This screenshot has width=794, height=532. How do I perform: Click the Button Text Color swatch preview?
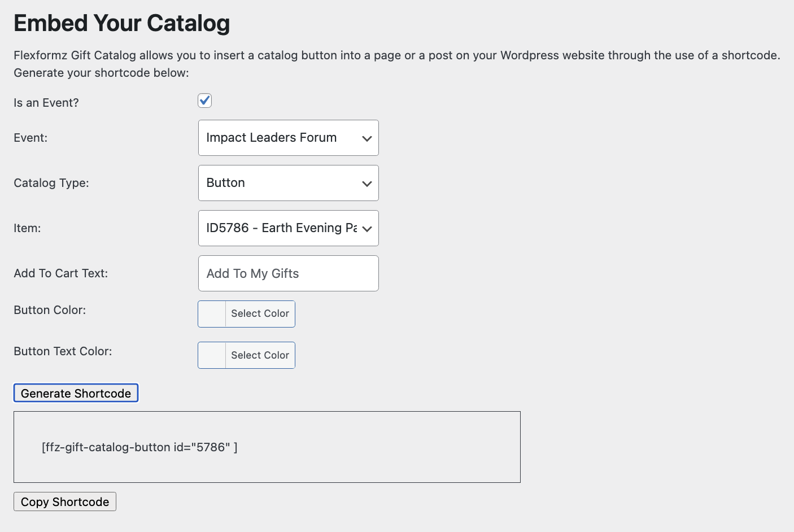[212, 355]
